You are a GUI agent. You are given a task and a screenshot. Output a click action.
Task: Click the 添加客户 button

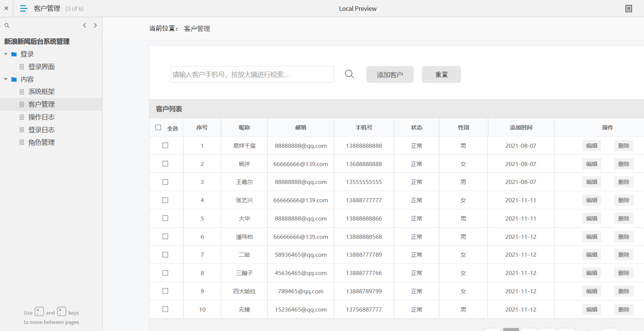coord(390,75)
